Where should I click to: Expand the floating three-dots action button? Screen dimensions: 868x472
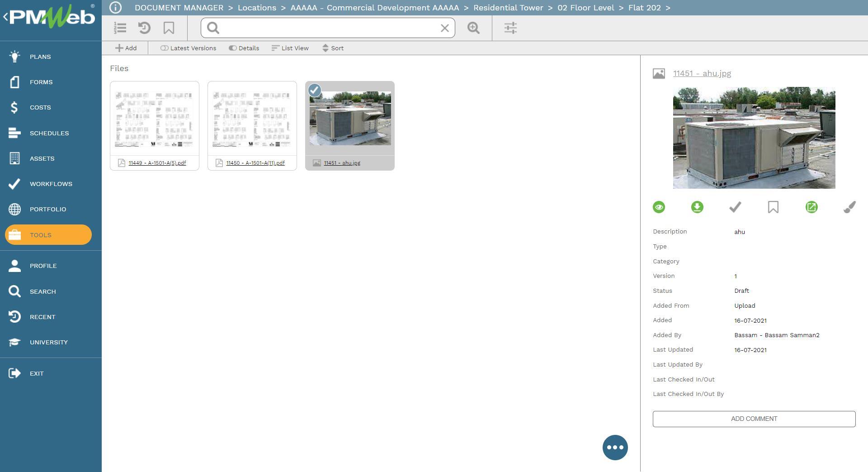(615, 448)
